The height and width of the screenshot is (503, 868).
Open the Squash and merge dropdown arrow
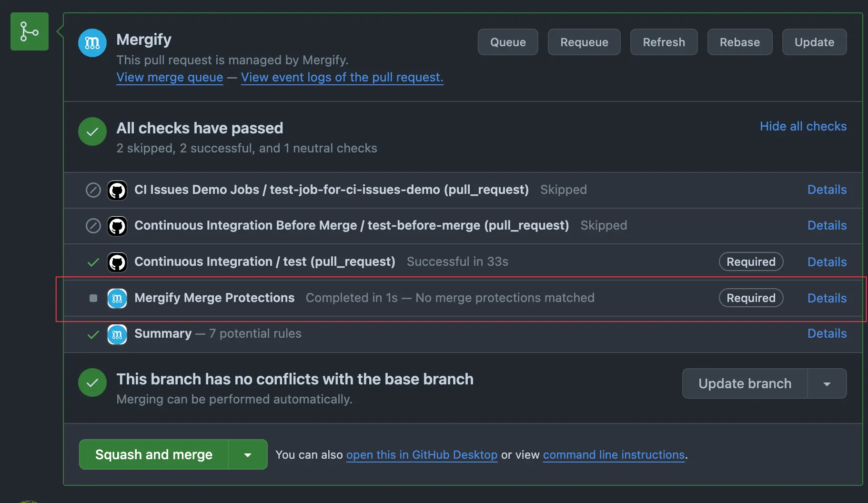[247, 454]
